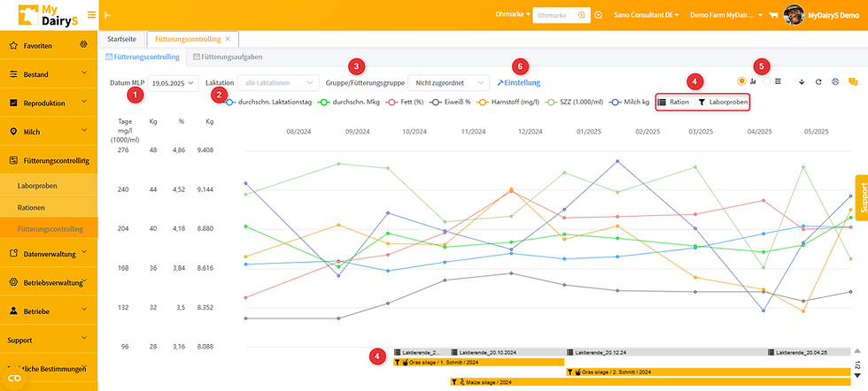Click the hamburger menu icon beside the logo
Screen dimensions: 868x391
[91, 15]
